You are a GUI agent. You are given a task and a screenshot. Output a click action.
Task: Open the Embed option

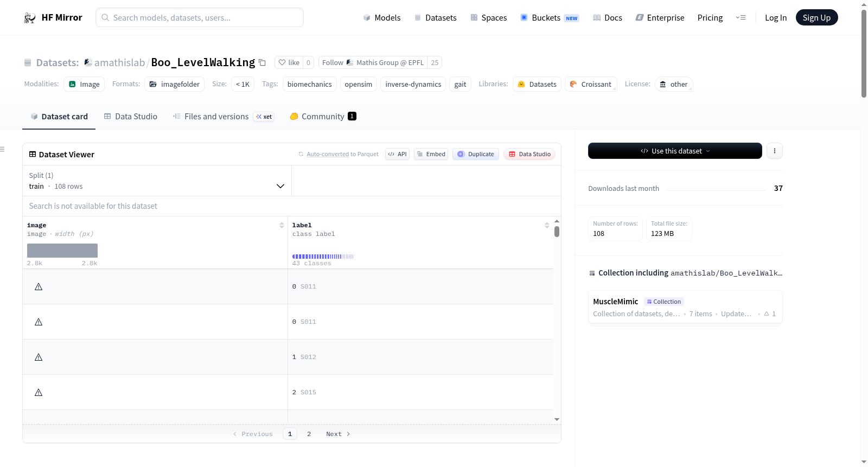tap(431, 154)
